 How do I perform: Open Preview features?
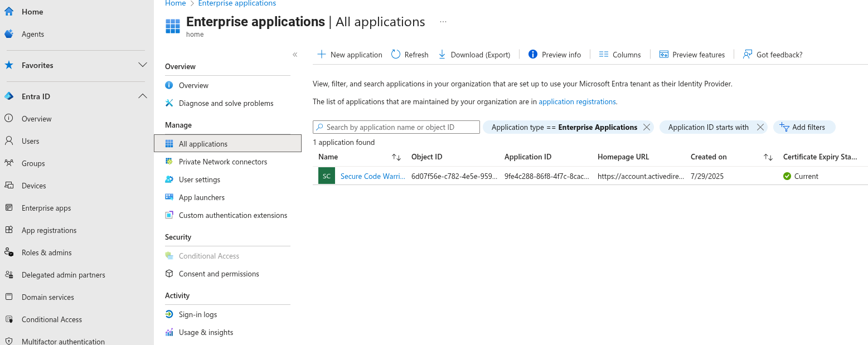click(x=692, y=55)
